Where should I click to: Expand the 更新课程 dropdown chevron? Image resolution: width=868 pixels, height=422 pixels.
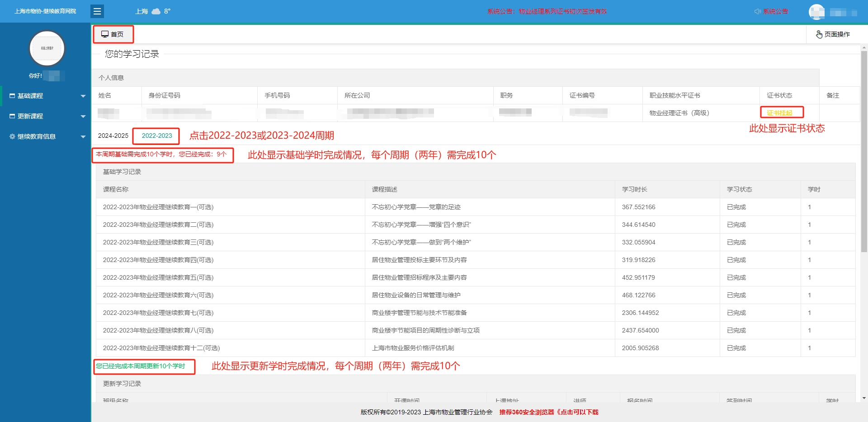click(83, 116)
